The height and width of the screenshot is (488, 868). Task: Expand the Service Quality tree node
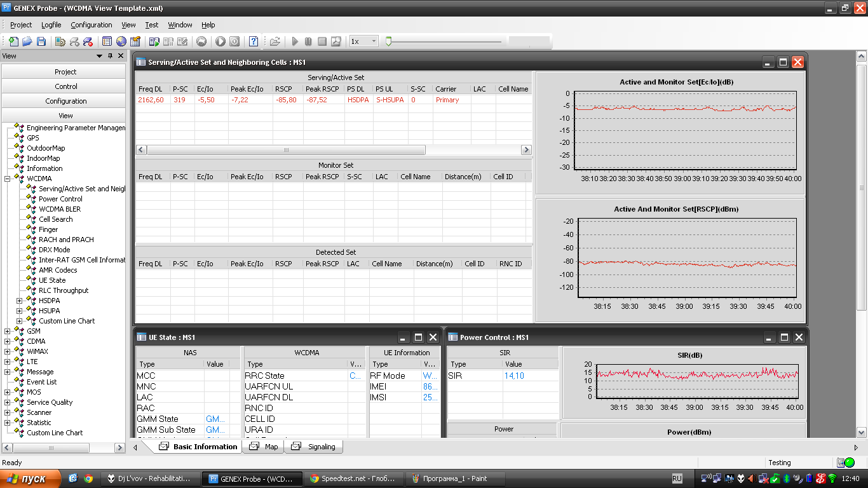8,402
